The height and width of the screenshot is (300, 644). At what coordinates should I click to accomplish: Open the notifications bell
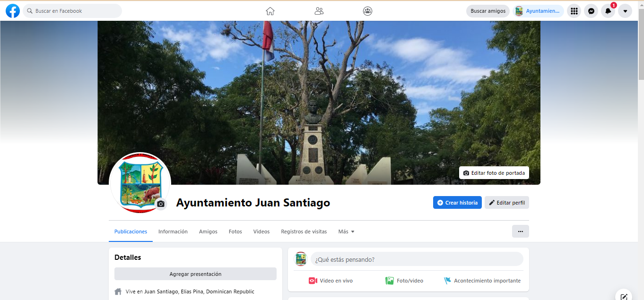pyautogui.click(x=608, y=11)
